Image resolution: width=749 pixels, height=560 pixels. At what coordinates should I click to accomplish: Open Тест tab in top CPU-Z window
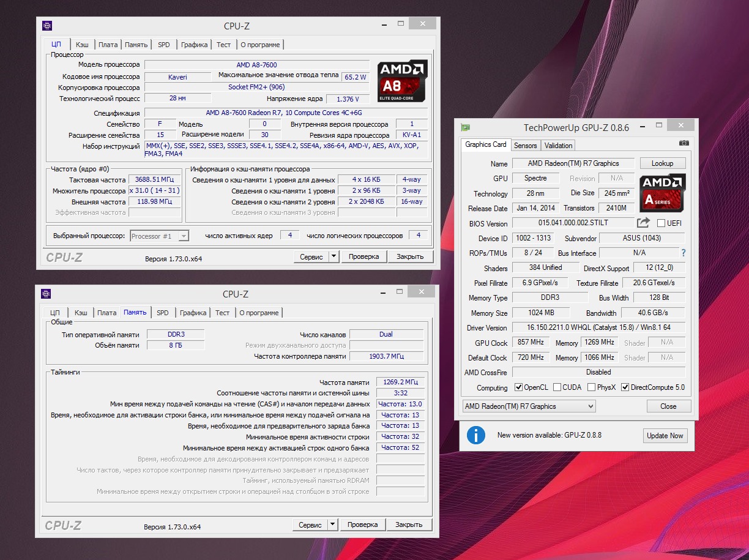click(x=223, y=45)
